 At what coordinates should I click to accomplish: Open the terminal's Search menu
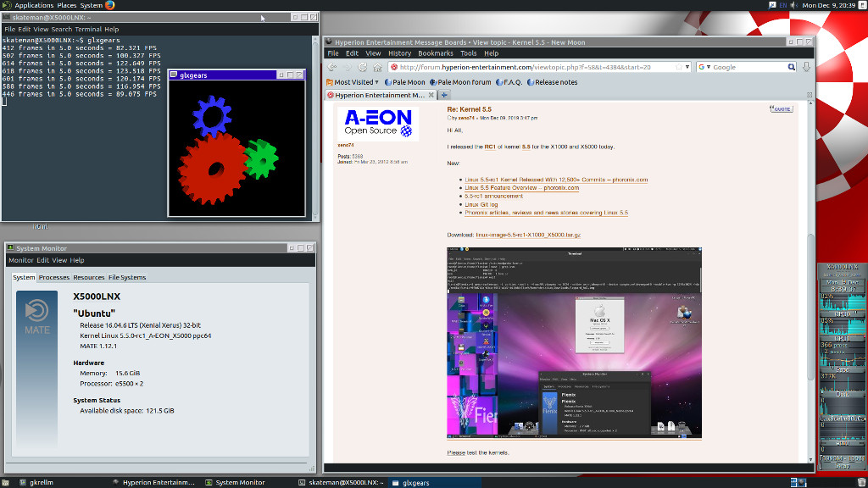point(61,30)
